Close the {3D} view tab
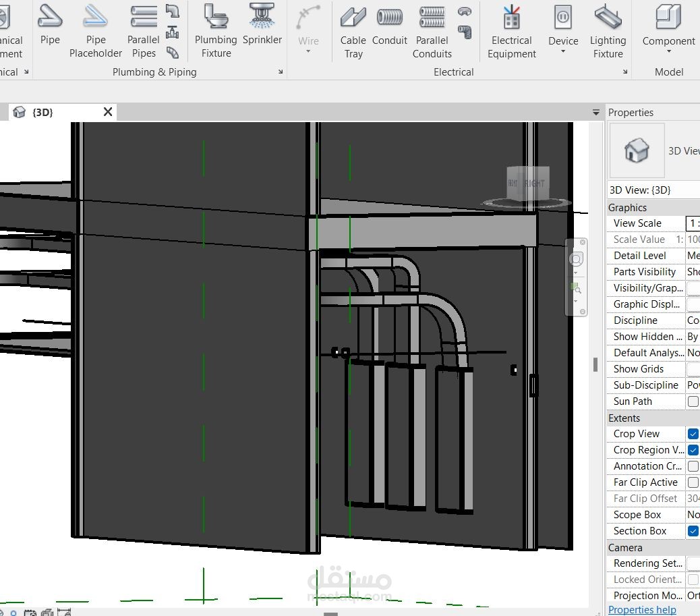Screen dimensions: 700x616 [x=108, y=112]
